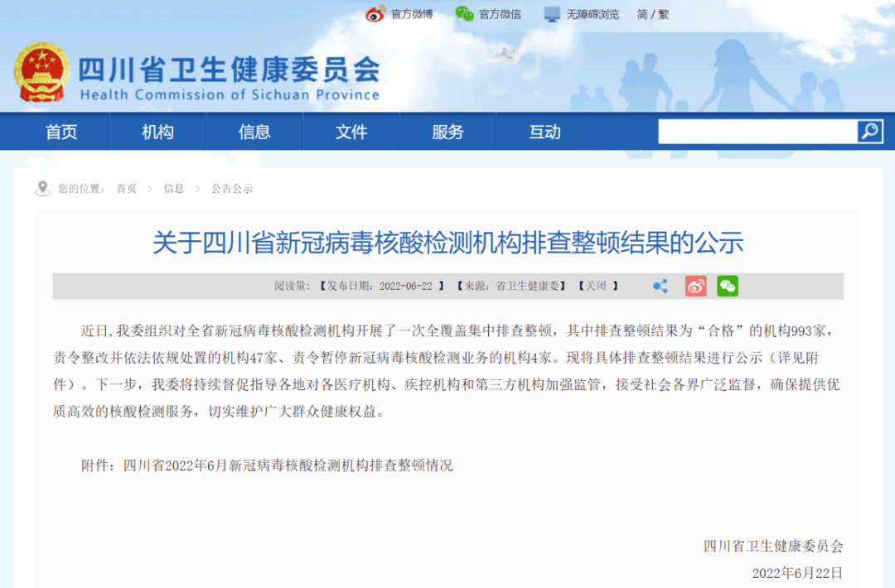Click the official WeChat icon in header
This screenshot has height=588, width=895.
coord(464,14)
